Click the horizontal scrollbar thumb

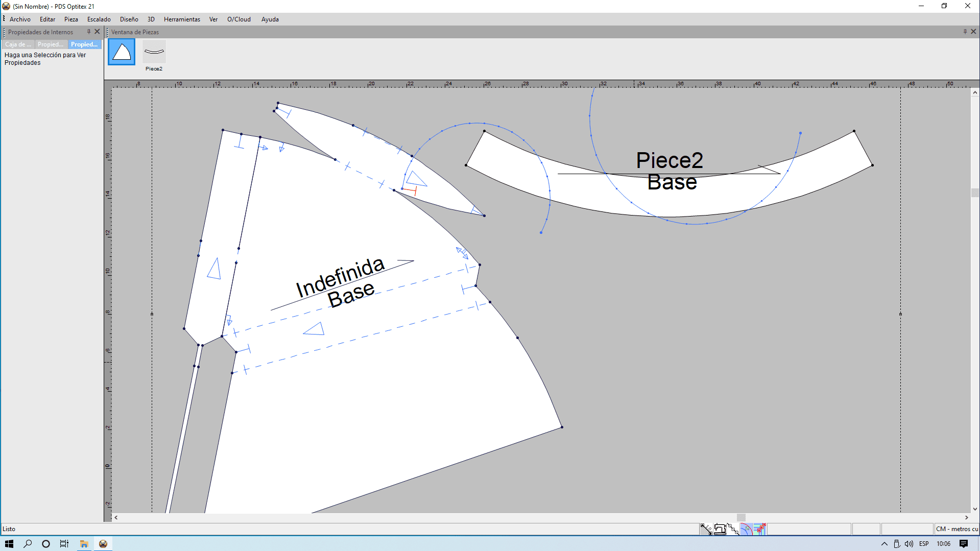pos(741,517)
